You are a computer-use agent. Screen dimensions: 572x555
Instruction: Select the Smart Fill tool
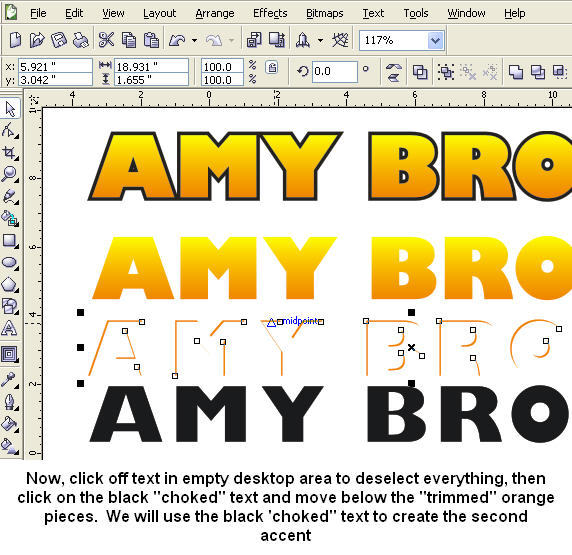coord(10,219)
